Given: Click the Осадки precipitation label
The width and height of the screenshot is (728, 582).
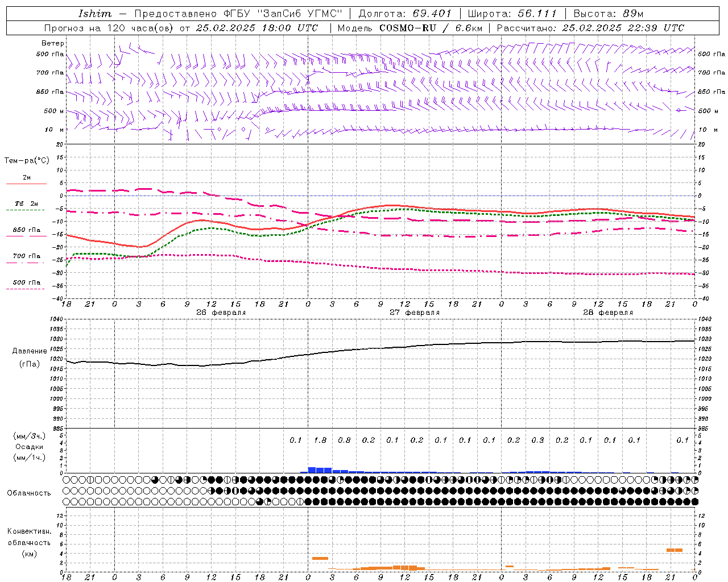Looking at the screenshot, I should coord(30,447).
